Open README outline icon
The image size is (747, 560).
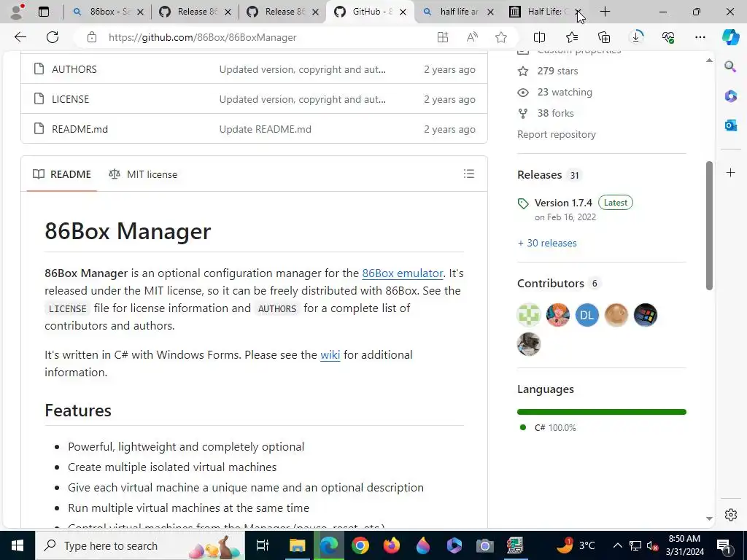pyautogui.click(x=469, y=174)
